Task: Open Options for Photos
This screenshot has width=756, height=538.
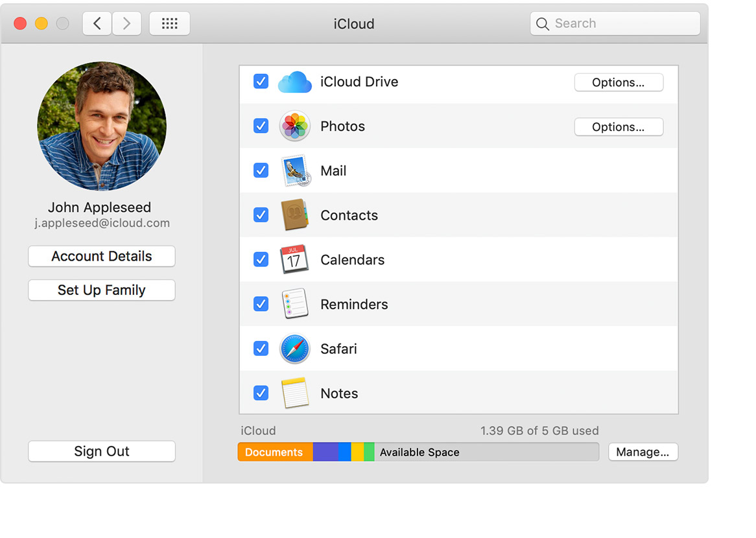Action: [x=618, y=127]
